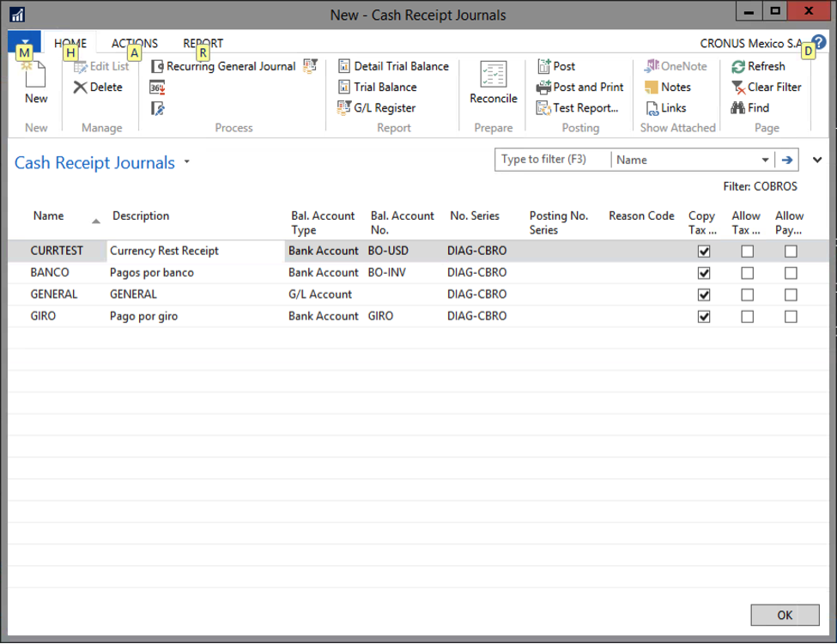Uncheck Copy Tax for Pago por giro row
Viewport: 837px width, 644px height.
click(704, 317)
